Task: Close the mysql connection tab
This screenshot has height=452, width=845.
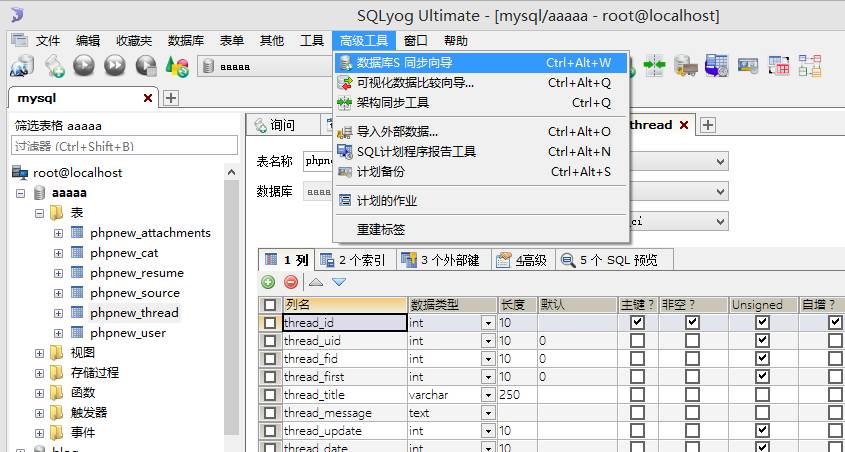Action: coord(148,98)
